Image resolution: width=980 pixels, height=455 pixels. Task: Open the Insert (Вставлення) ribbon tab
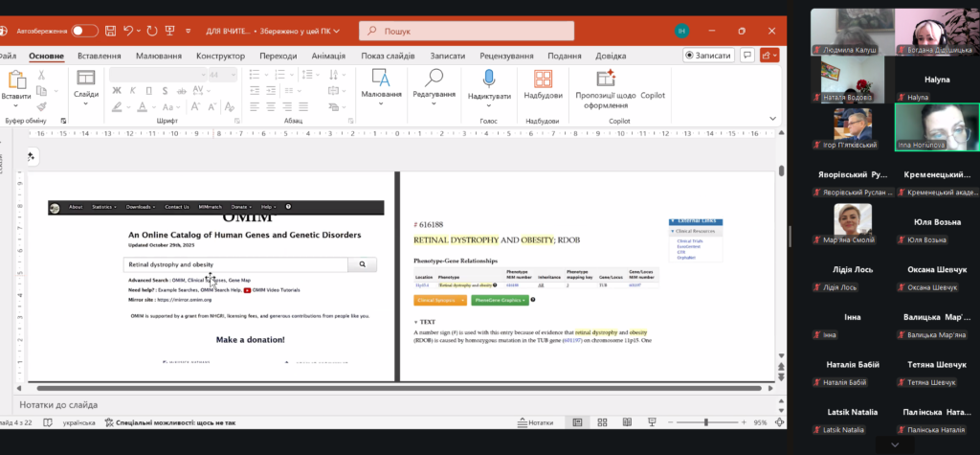coord(100,56)
